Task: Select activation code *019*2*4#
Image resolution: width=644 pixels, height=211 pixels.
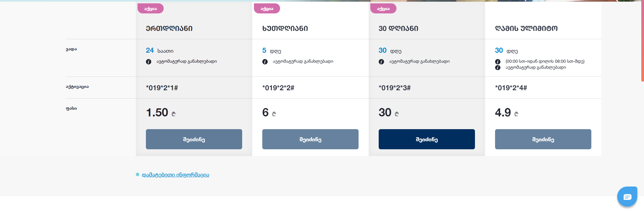Action: 511,88
